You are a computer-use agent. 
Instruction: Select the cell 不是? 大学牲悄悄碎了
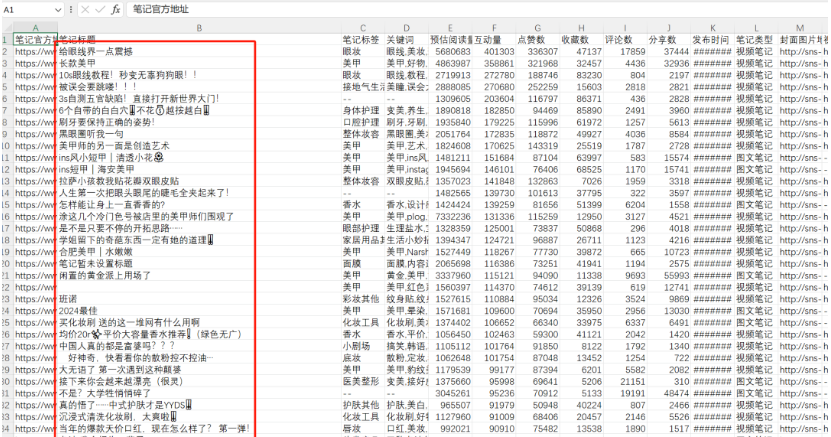(199, 393)
